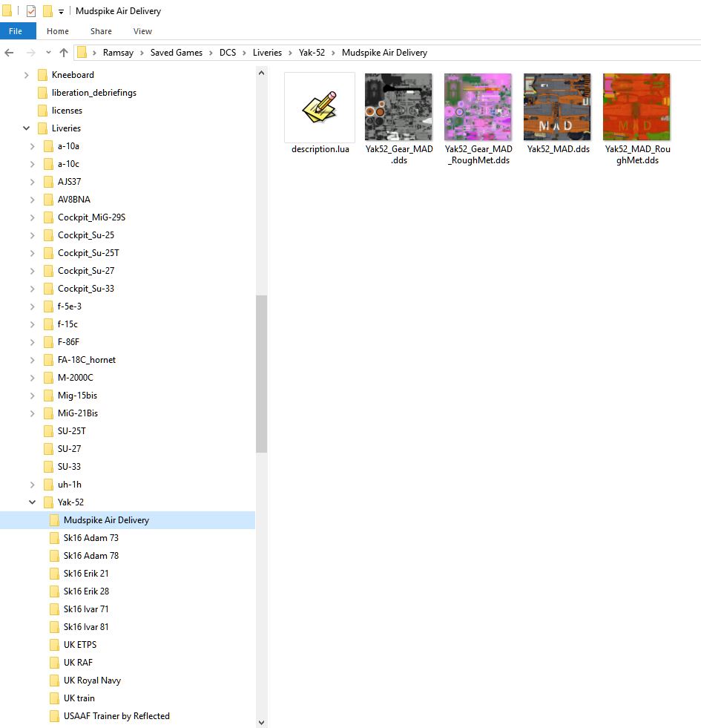Click breadcrumb chevron after DCS

coord(244,53)
